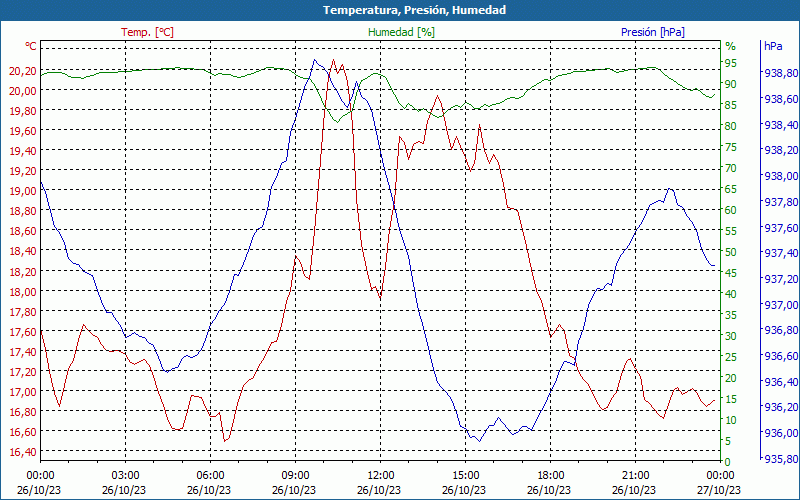Click the 16,40 temperature axis value
This screenshot has height=500, width=800.
pos(23,452)
